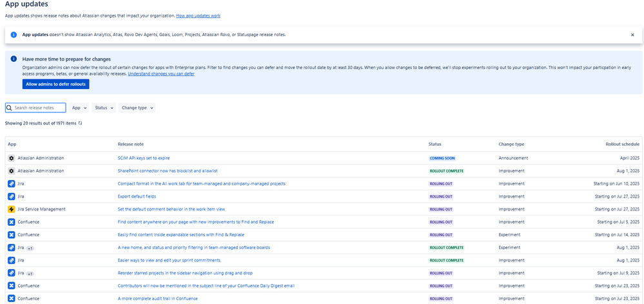
Task: Click Confluence icon in Find and Replace improvements row
Action: click(x=12, y=222)
